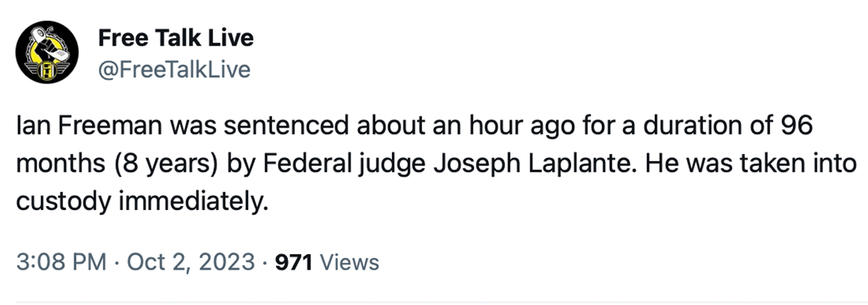Click the Views label
The height and width of the screenshot is (305, 868).
[349, 262]
